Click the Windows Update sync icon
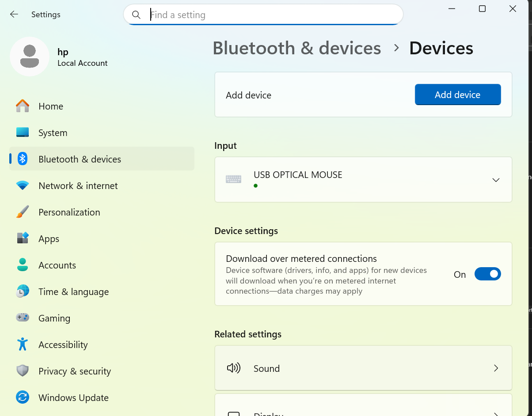Viewport: 532px width, 416px height. coord(23,397)
